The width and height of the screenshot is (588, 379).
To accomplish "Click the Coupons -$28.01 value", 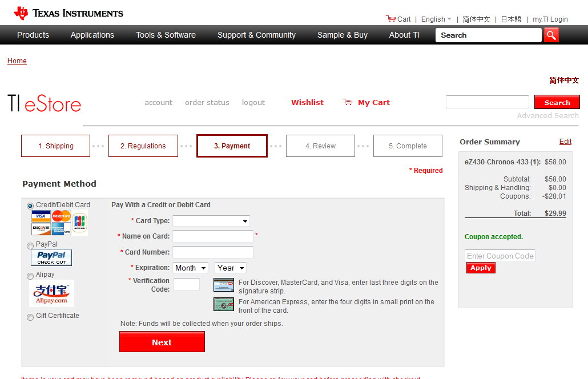I will [554, 196].
